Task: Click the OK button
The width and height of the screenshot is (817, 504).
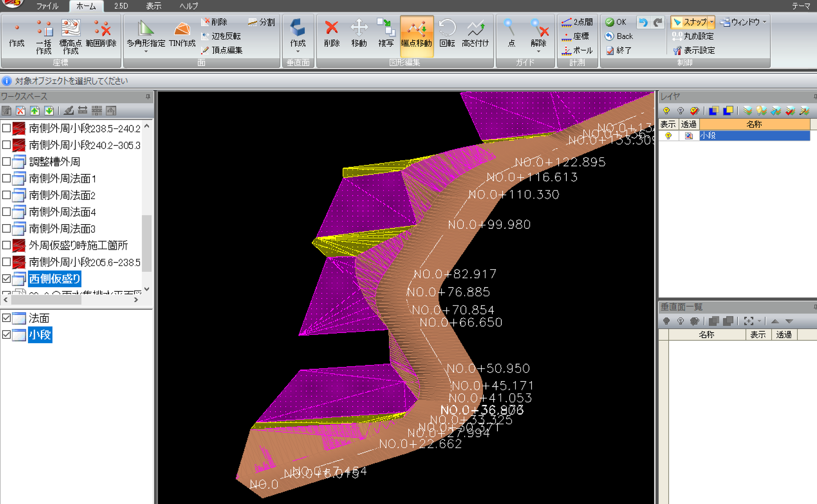Action: point(616,22)
